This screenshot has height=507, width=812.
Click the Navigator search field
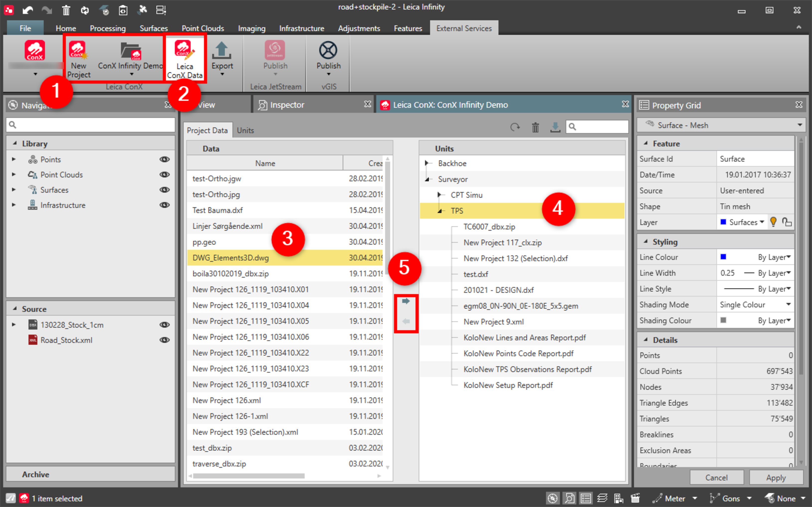90,125
